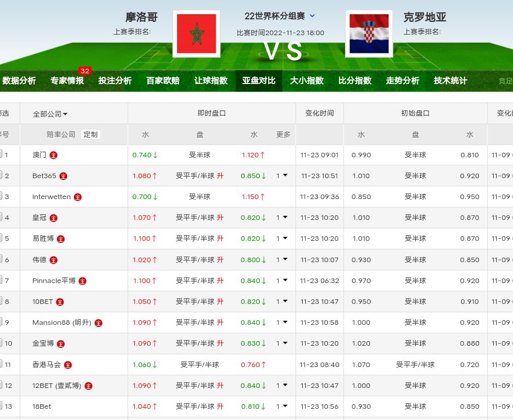The height and width of the screenshot is (420, 513).
Task: Check the checkbox for row 1 澳门
Action: [1, 154]
